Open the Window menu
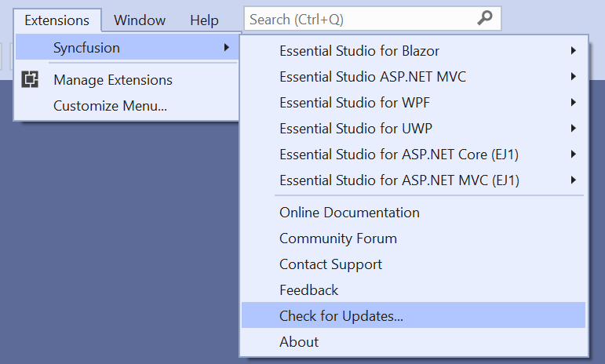 pyautogui.click(x=140, y=20)
